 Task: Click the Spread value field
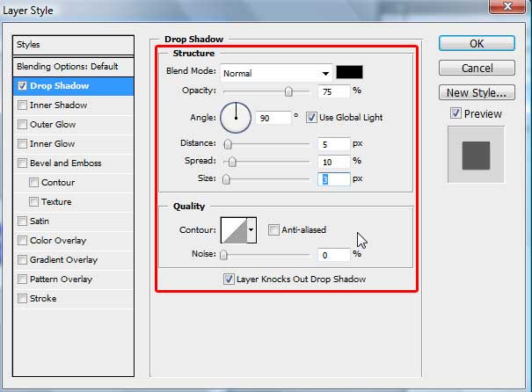click(x=334, y=162)
